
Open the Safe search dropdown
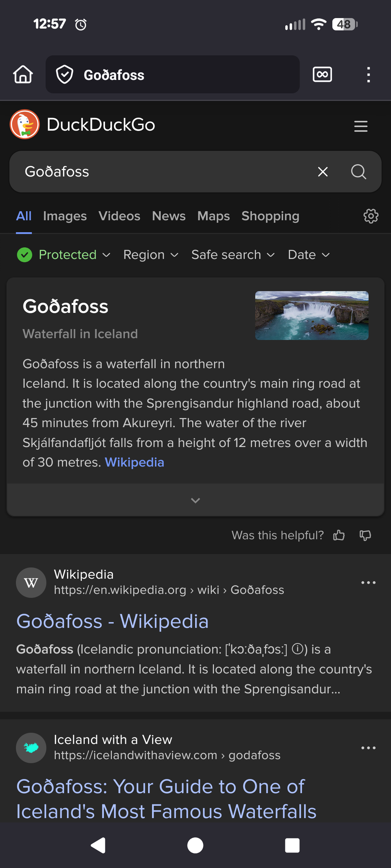tap(233, 255)
